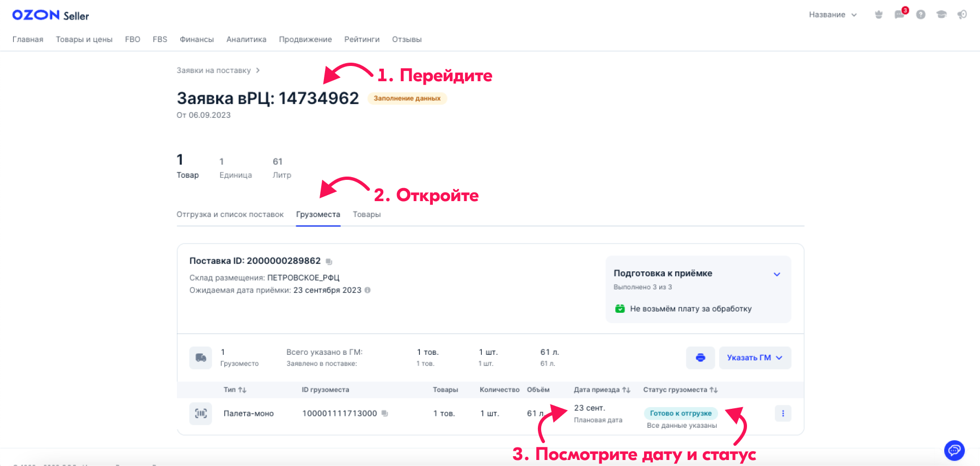Click the Количество column header
Screen dimensions: 980x466
pos(499,390)
